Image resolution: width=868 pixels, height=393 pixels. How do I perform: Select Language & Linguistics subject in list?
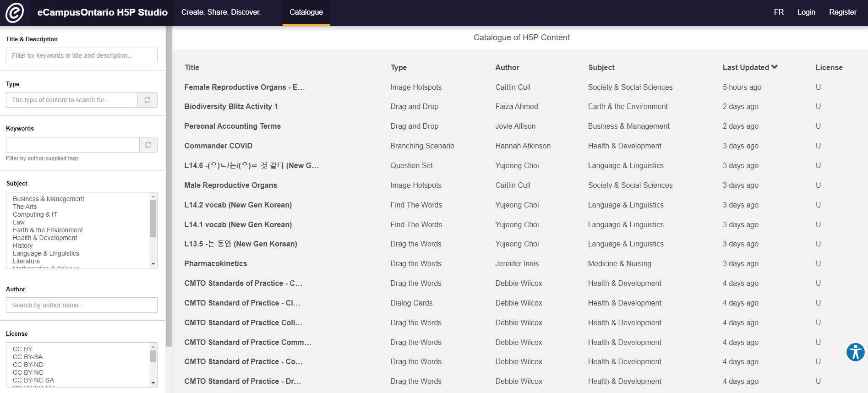[46, 253]
